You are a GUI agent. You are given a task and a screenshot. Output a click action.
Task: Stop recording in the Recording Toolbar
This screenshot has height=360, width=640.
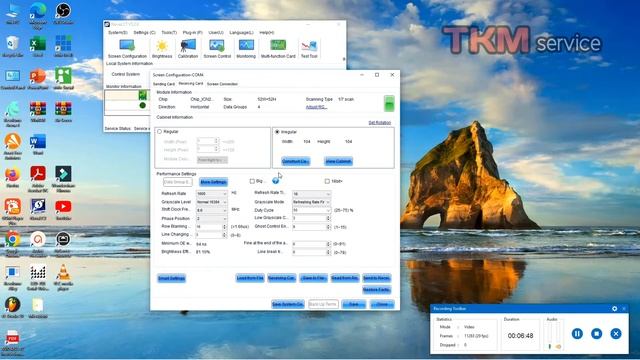pos(596,333)
